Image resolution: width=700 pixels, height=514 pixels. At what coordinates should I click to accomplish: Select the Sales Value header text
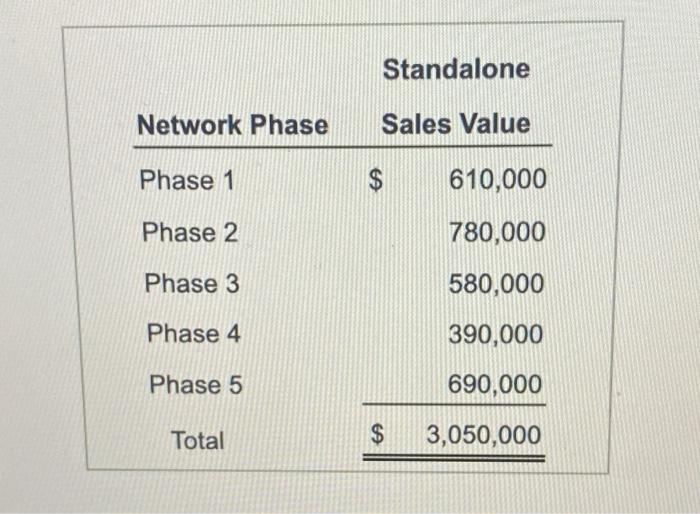tap(456, 124)
